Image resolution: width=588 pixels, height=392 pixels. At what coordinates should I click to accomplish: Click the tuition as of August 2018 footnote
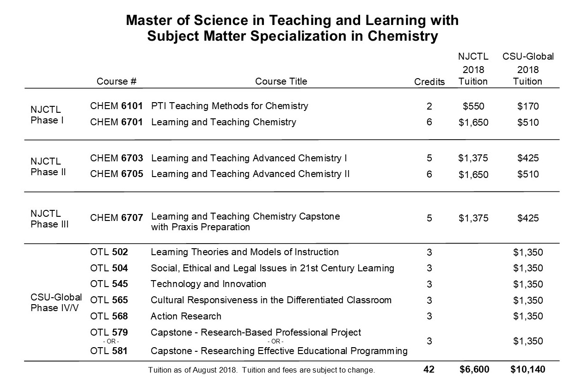[262, 370]
